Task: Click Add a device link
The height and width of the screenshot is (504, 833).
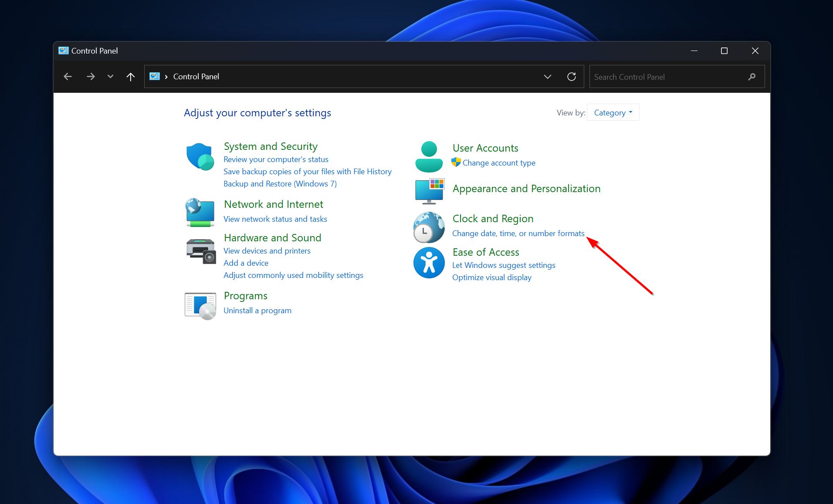Action: [x=246, y=263]
